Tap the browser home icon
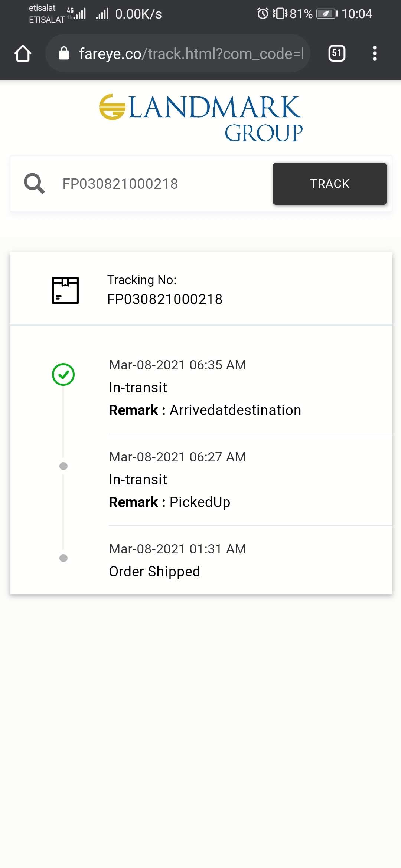The image size is (401, 868). pyautogui.click(x=23, y=53)
